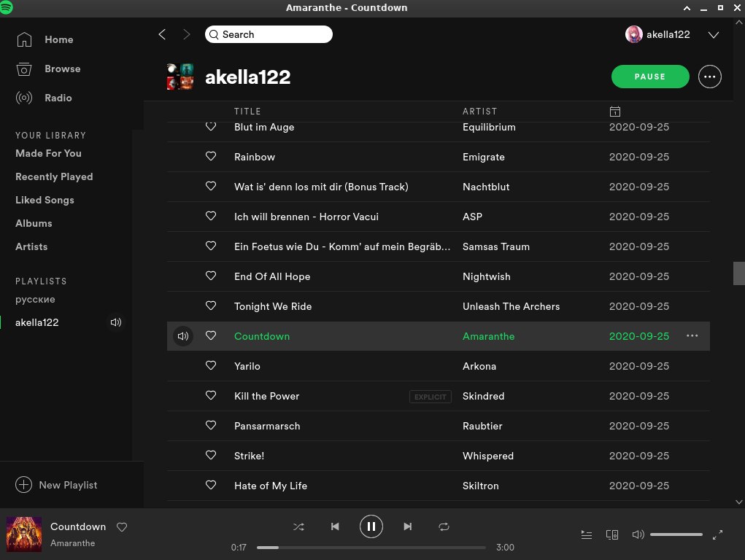The width and height of the screenshot is (745, 560).
Task: Open the connect to device icon
Action: pyautogui.click(x=612, y=534)
